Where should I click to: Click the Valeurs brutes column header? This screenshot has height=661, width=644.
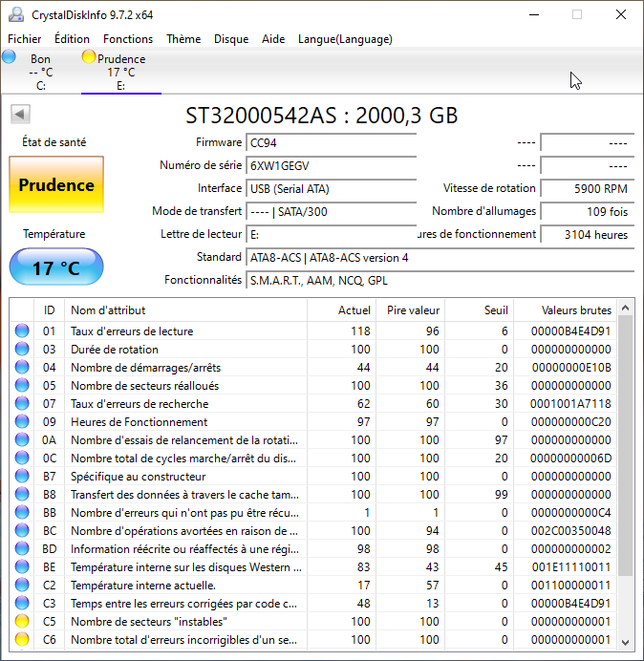(x=565, y=310)
